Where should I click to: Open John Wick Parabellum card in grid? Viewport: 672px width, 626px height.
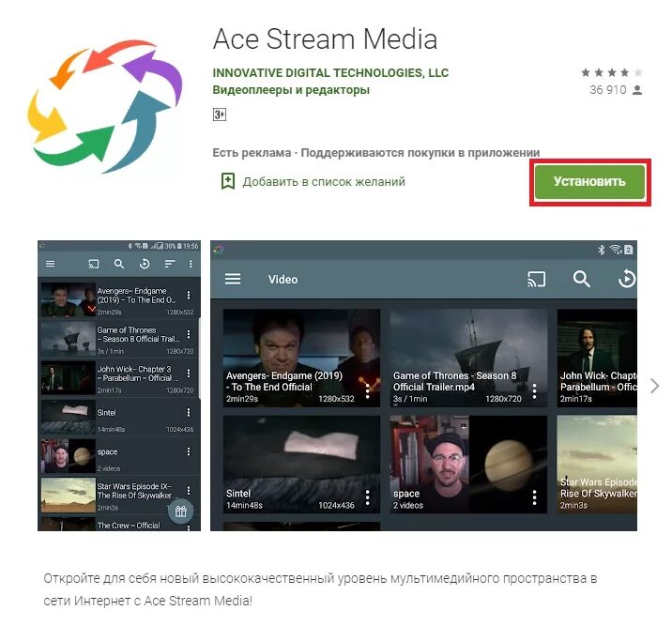coord(597,358)
